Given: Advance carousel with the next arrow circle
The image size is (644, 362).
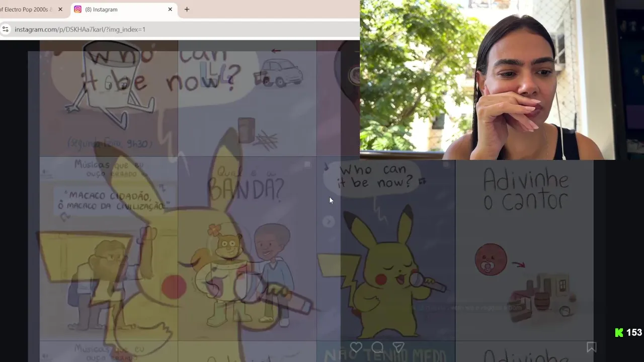Looking at the screenshot, I should [x=328, y=221].
